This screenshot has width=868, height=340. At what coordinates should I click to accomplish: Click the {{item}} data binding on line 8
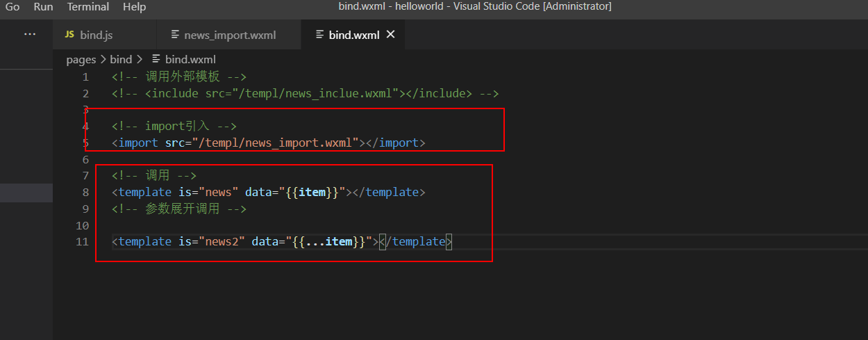312,192
